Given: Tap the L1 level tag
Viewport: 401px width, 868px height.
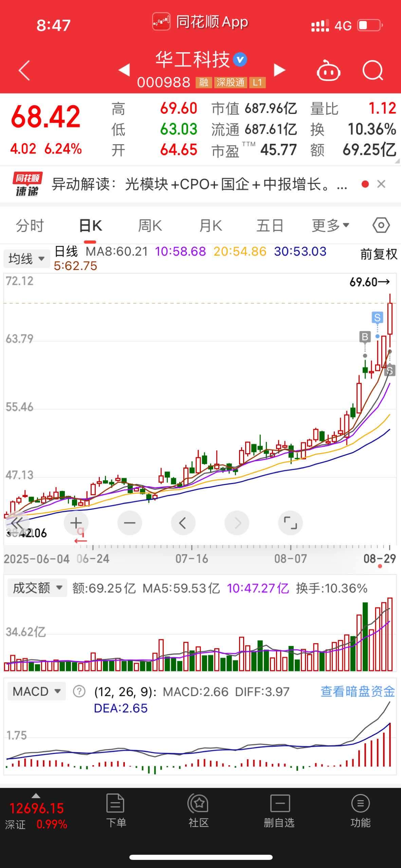Looking at the screenshot, I should [x=257, y=82].
